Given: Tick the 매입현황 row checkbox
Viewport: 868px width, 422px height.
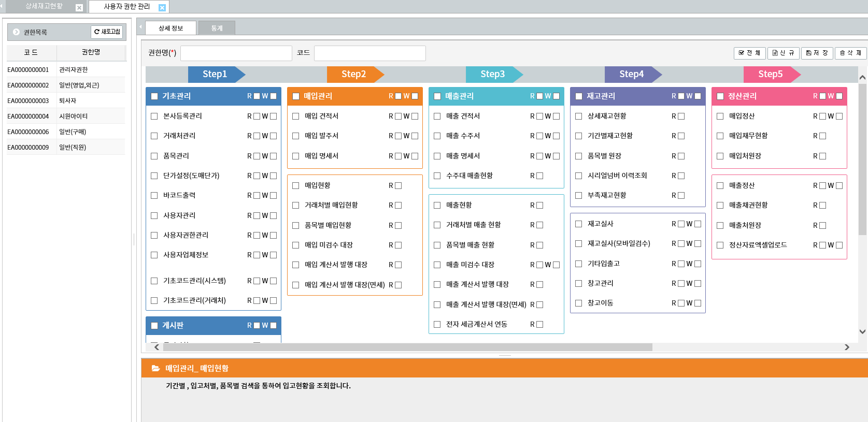Looking at the screenshot, I should pos(295,185).
